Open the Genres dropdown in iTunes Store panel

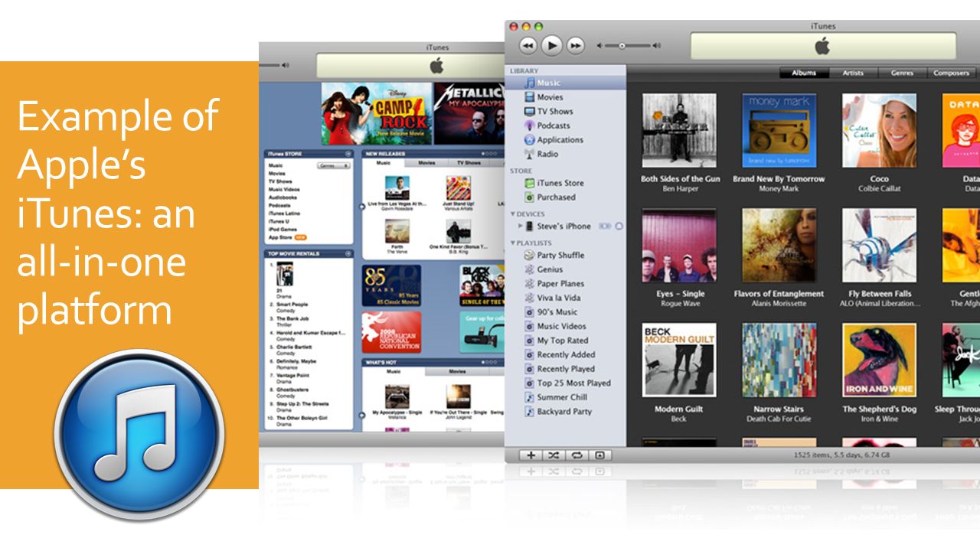334,165
